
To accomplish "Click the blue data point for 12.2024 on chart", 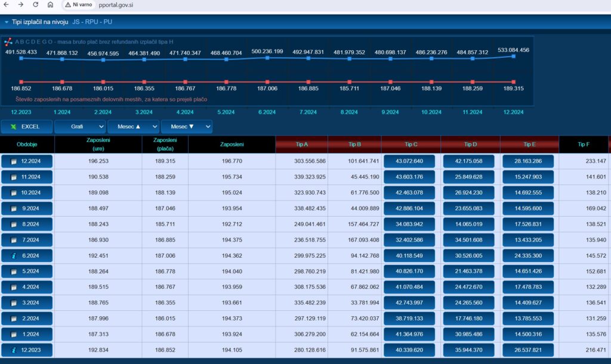I will click(x=514, y=56).
